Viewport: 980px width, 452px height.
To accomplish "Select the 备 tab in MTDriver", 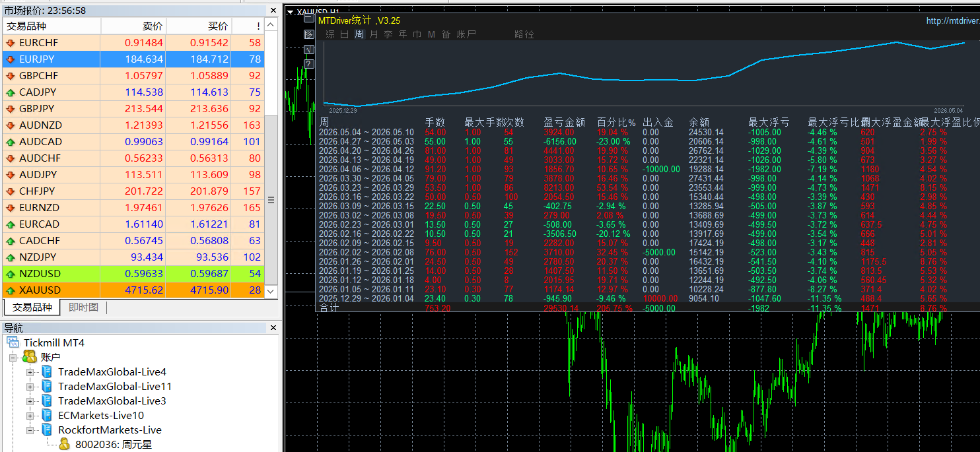I will point(446,34).
